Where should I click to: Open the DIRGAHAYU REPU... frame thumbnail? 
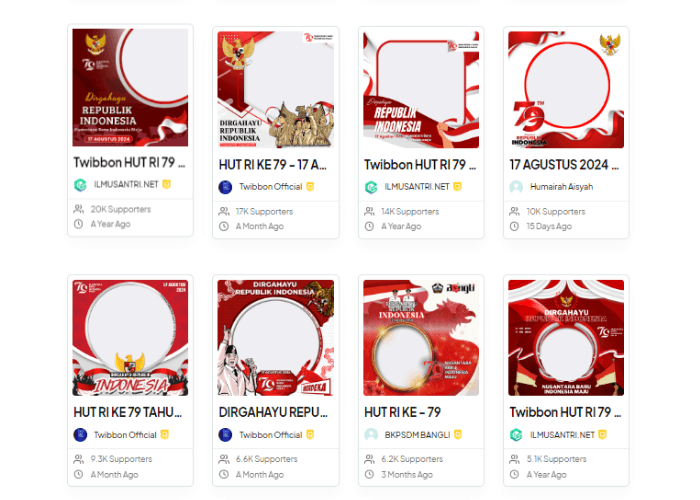tap(276, 338)
